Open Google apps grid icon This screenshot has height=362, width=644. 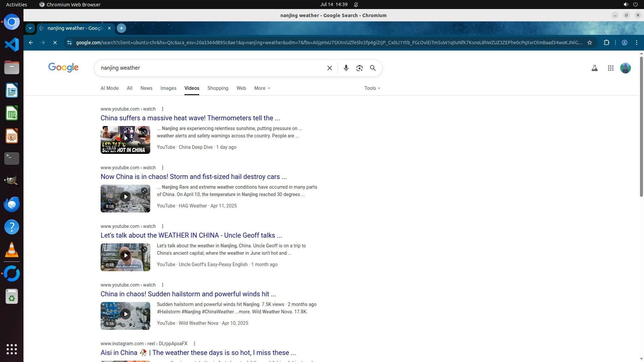pos(610,68)
